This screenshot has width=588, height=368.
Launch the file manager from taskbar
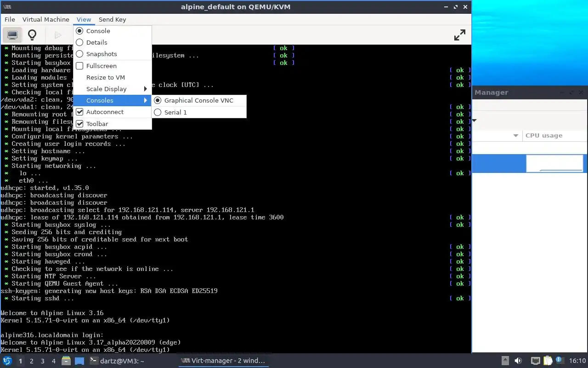[67, 361]
